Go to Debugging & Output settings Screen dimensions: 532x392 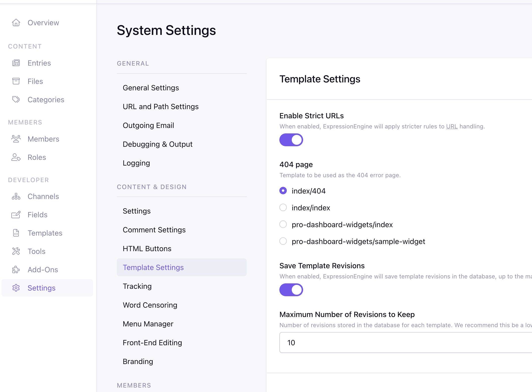[157, 144]
